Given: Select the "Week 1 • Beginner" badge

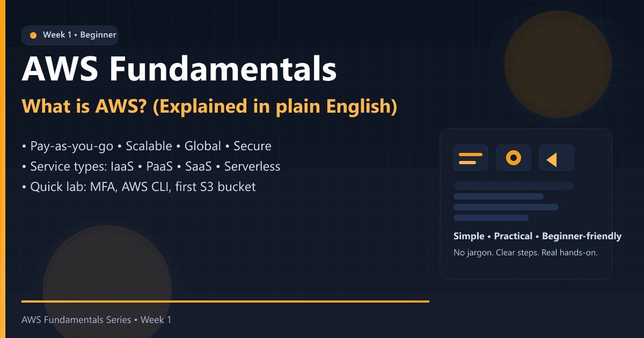Looking at the screenshot, I should (70, 35).
